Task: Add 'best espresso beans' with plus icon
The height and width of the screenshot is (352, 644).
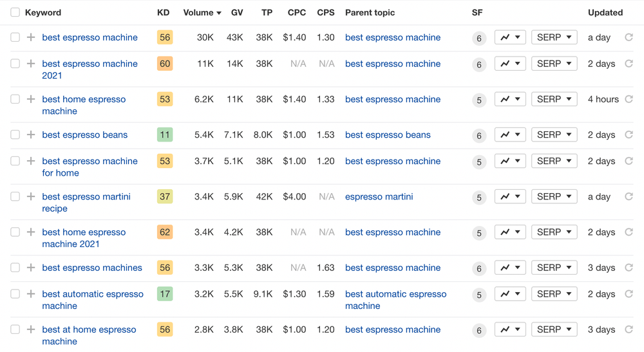Action: coord(31,134)
